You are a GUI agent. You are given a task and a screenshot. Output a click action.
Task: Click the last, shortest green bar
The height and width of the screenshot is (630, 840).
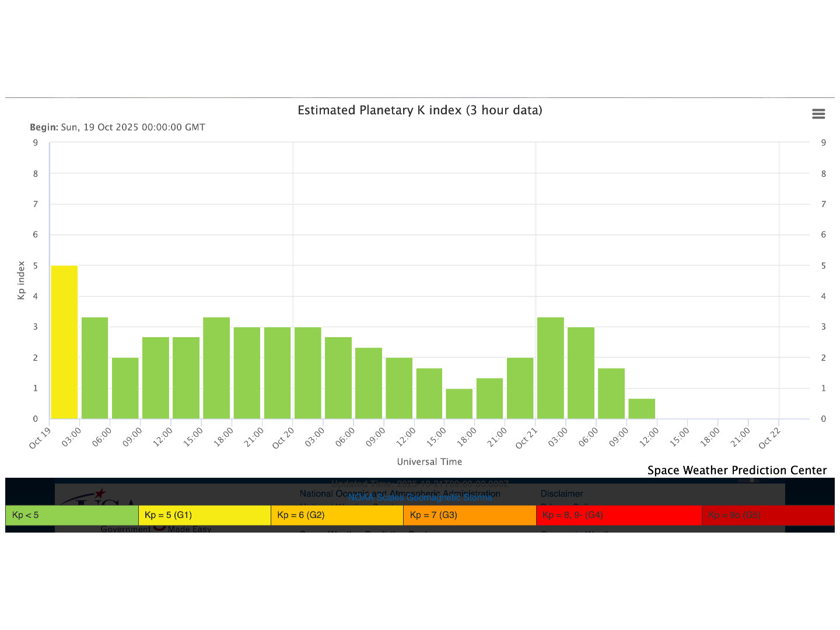(642, 408)
